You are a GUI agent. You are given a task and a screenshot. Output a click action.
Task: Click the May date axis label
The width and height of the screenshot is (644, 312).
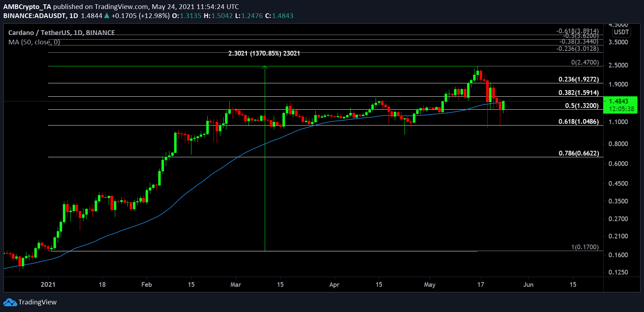pos(430,285)
